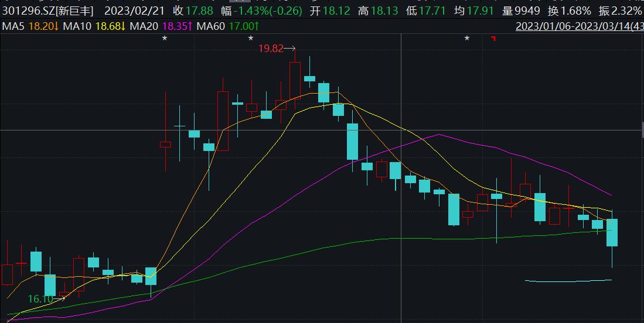The width and height of the screenshot is (644, 323).
Task: Click the closing price 17.88 value
Action: 198,11
